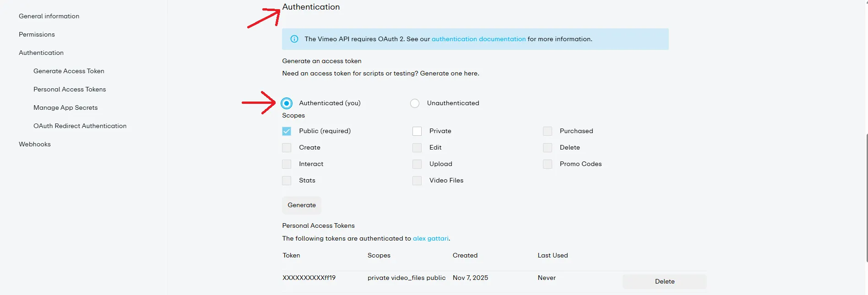
Task: Tick the Edit scope checkbox
Action: click(x=417, y=148)
